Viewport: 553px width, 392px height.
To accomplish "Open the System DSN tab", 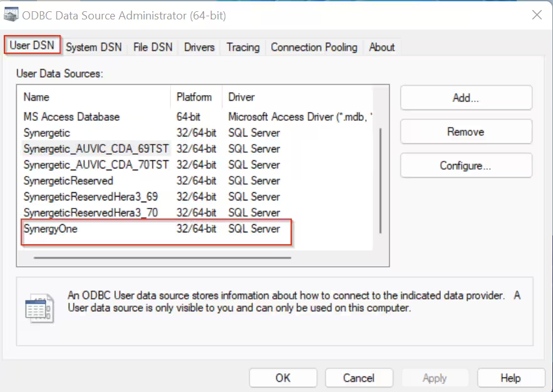I will pyautogui.click(x=94, y=47).
